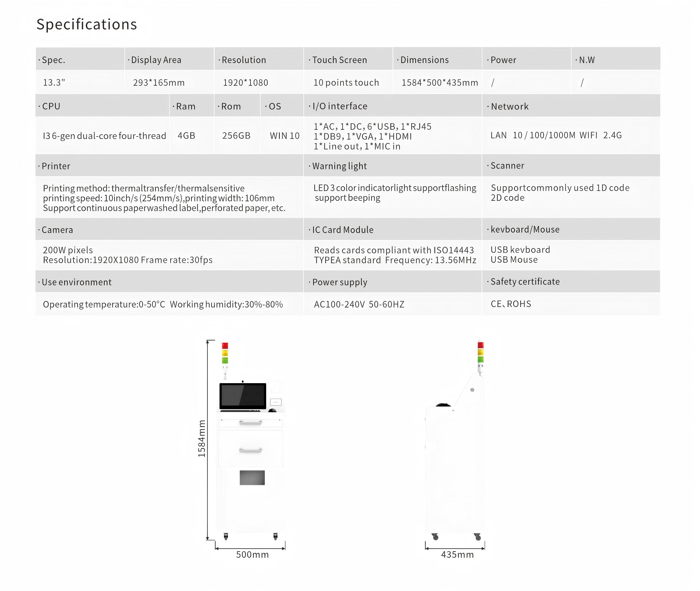Click the Resolution:1920X1080 Frame rate:30fps line
The width and height of the screenshot is (700, 591).
128,260
